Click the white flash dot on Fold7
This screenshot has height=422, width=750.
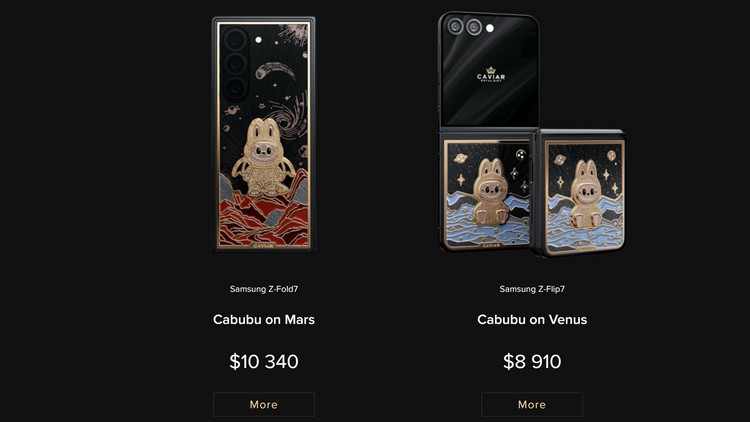(x=258, y=40)
